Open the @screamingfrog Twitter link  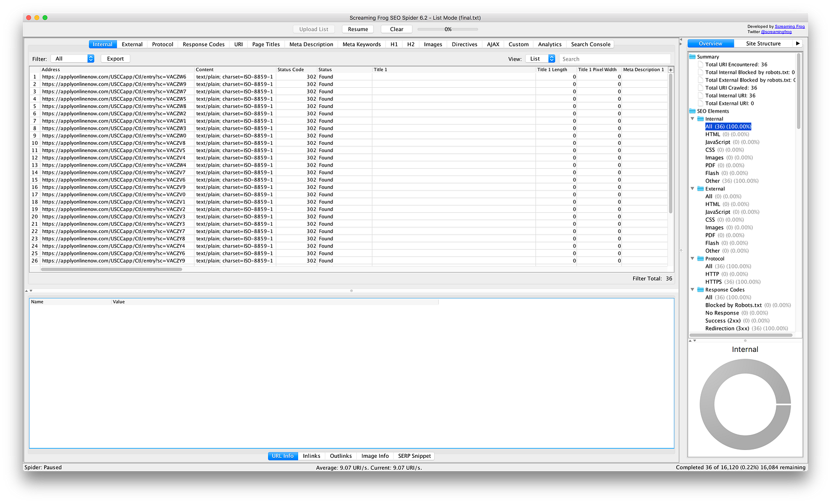tap(776, 32)
